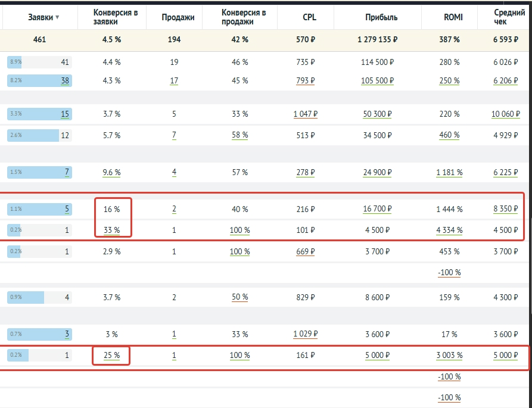The image size is (532, 408).
Task: Open underlined profit 105 500 ₽
Action: coord(377,81)
